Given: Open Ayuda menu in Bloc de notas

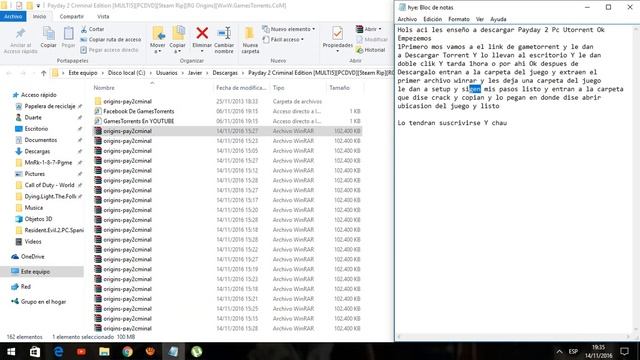Looking at the screenshot, I should coord(498,19).
